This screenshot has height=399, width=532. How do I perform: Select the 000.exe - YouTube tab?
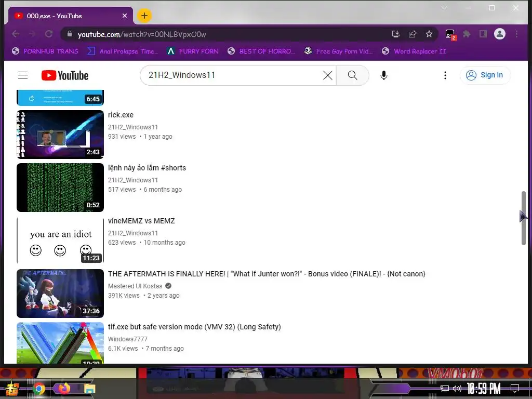pos(70,16)
